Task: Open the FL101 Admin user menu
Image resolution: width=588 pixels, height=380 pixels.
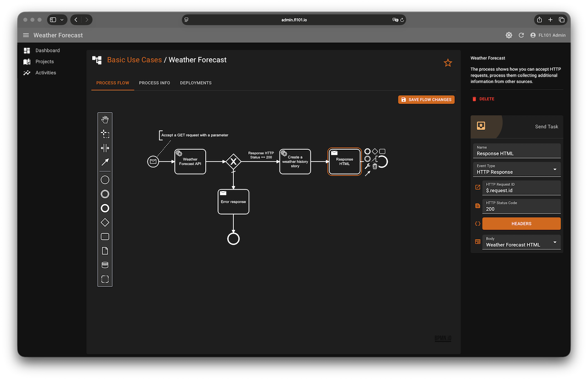Action: point(548,35)
